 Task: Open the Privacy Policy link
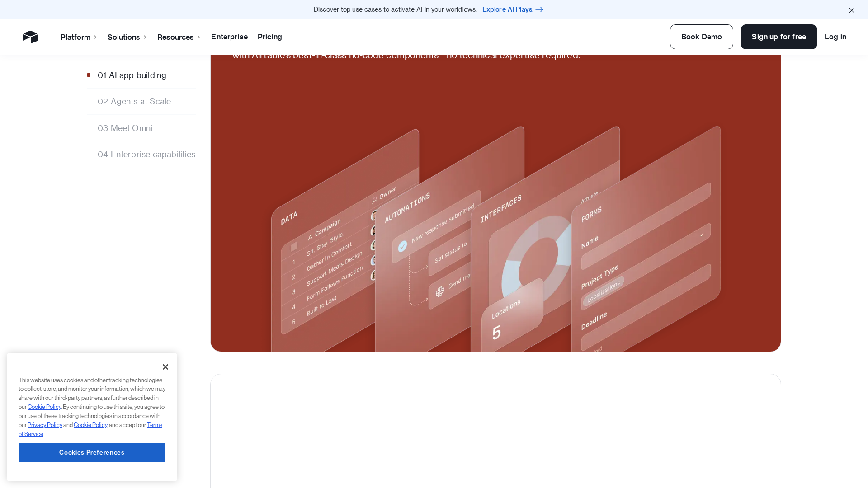point(45,425)
